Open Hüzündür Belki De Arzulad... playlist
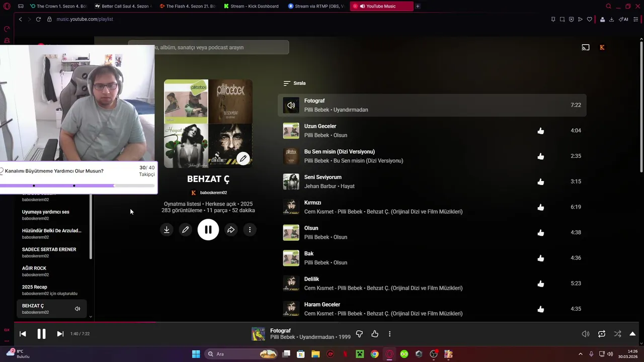This screenshot has width=644, height=362. click(x=52, y=234)
